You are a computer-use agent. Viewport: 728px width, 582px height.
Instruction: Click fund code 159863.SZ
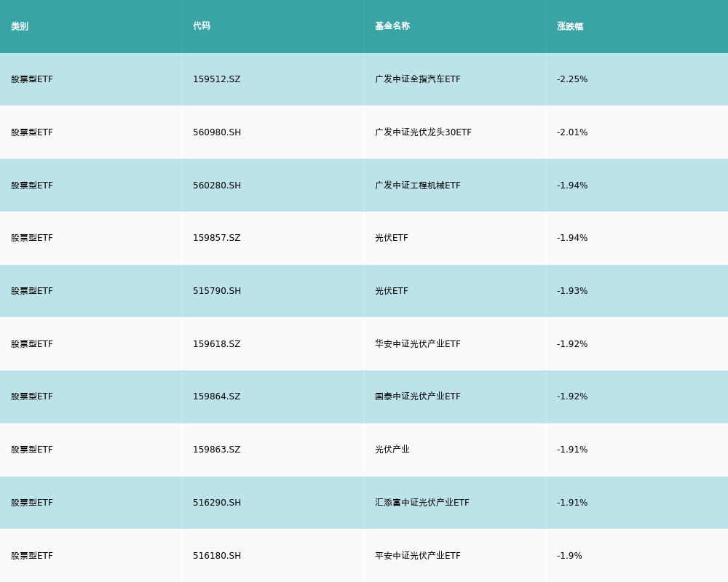pyautogui.click(x=216, y=450)
